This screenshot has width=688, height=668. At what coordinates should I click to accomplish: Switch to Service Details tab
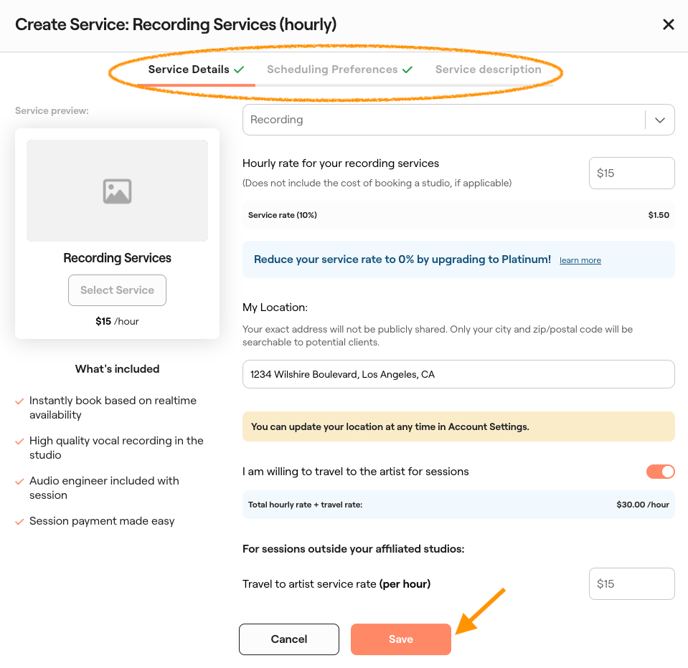[x=188, y=70]
